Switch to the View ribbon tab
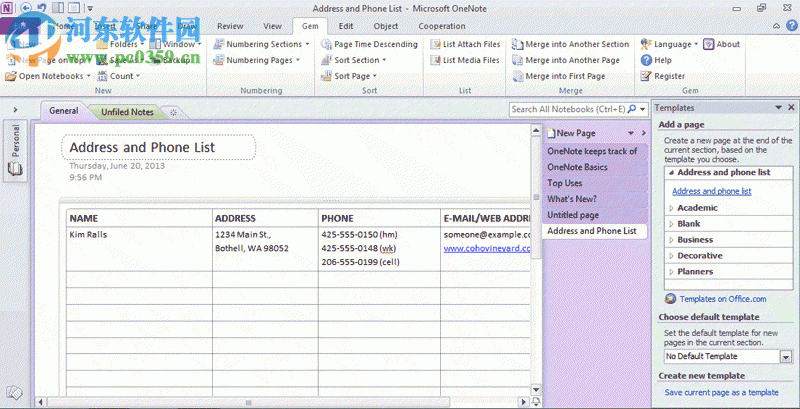This screenshot has height=409, width=800. 272,26
